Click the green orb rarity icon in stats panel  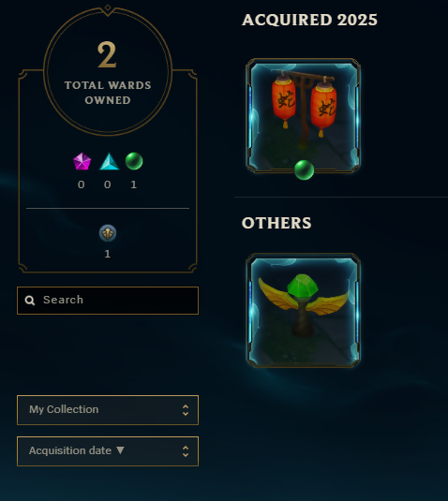[134, 161]
